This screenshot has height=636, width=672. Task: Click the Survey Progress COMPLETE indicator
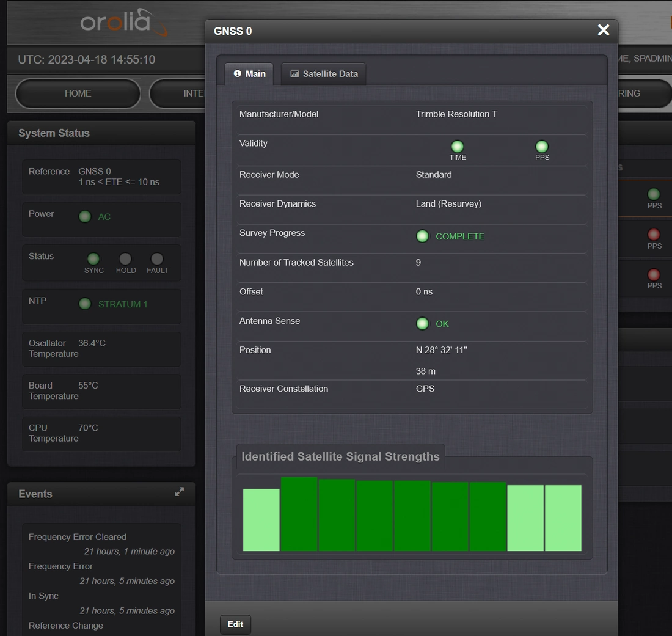[x=422, y=236]
